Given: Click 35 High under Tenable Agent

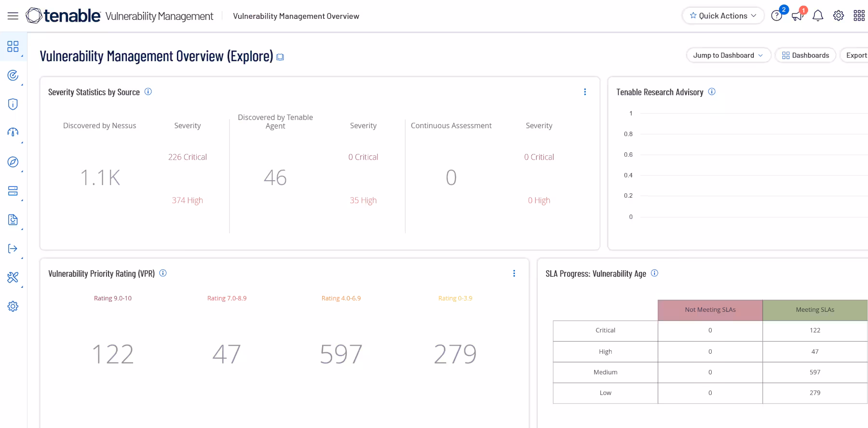Looking at the screenshot, I should [x=363, y=201].
